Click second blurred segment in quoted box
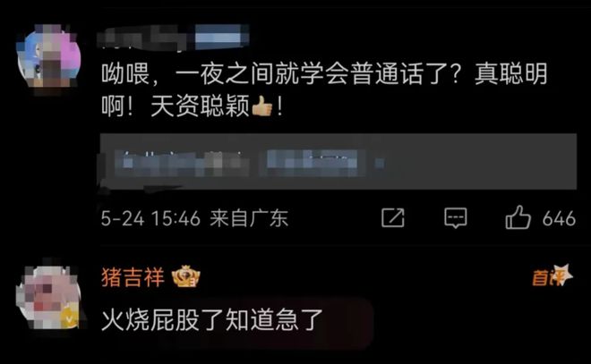 (x=313, y=163)
